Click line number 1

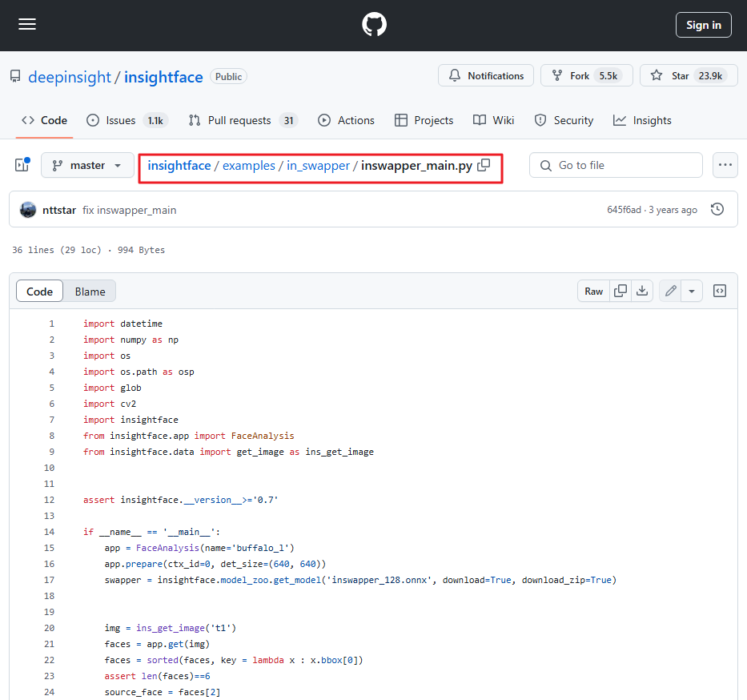51,324
